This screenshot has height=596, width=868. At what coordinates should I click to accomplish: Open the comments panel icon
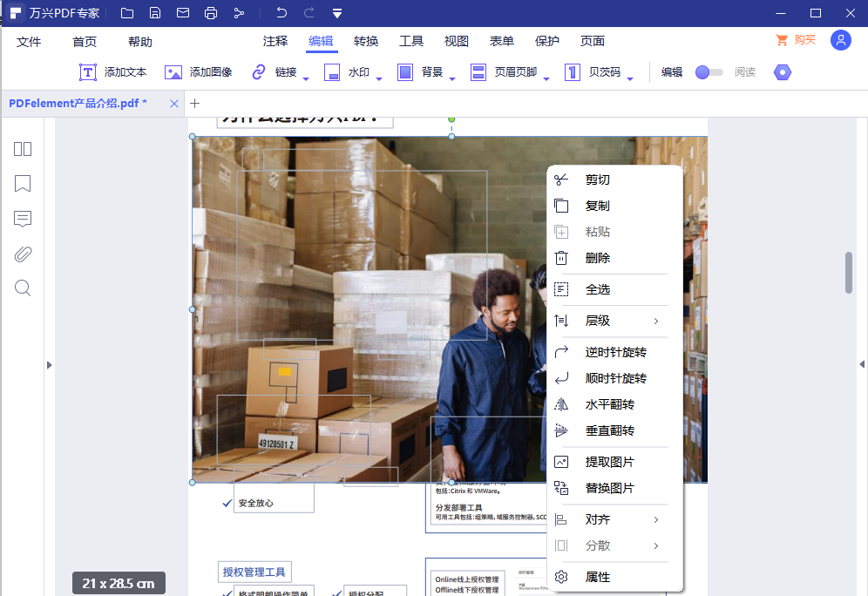click(22, 219)
